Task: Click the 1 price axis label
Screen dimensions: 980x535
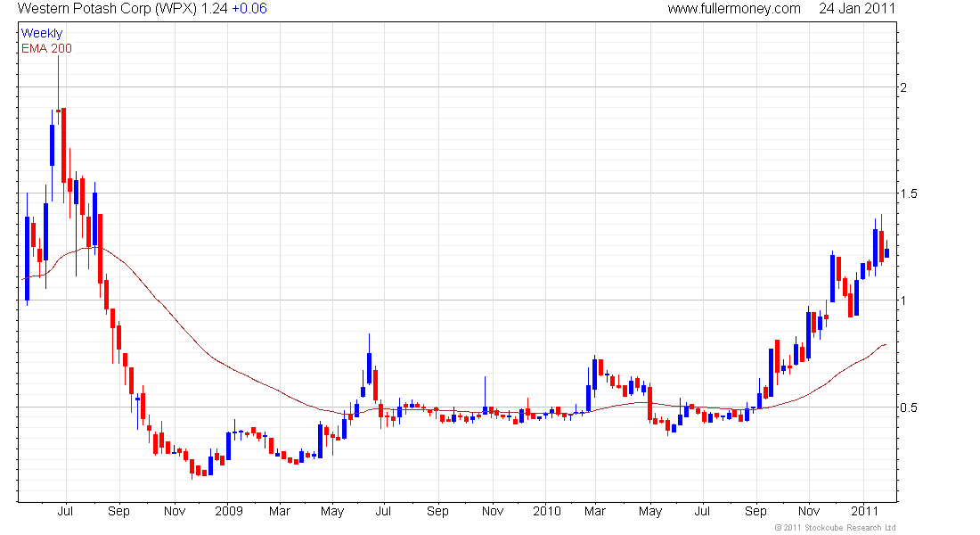Action: (903, 300)
